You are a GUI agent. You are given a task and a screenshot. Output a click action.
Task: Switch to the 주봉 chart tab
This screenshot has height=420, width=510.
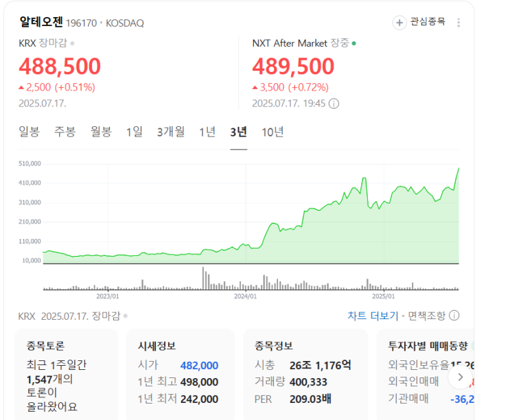tap(65, 132)
